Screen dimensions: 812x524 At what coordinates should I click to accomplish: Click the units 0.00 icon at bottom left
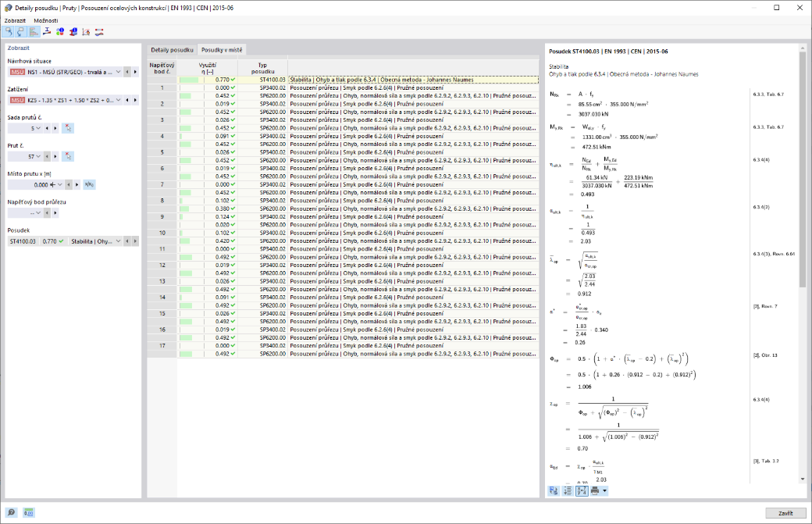pos(28,512)
